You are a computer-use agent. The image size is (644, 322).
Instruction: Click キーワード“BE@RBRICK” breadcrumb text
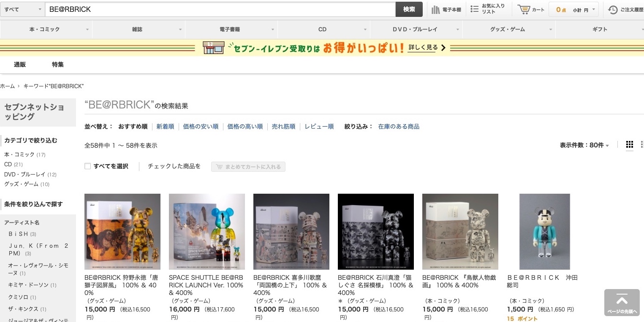(x=54, y=86)
